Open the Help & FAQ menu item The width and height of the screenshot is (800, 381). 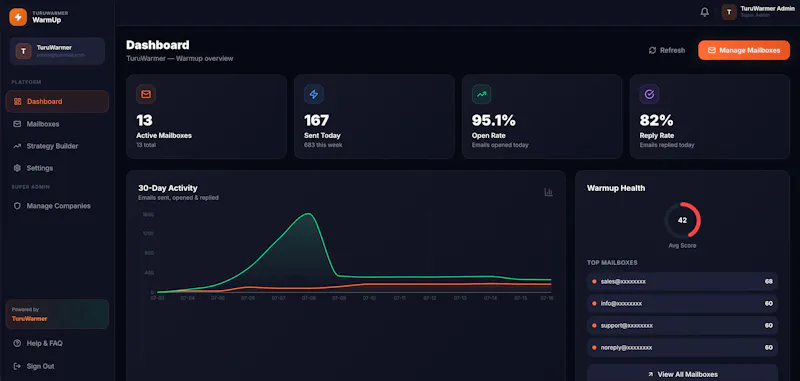[x=57, y=343]
